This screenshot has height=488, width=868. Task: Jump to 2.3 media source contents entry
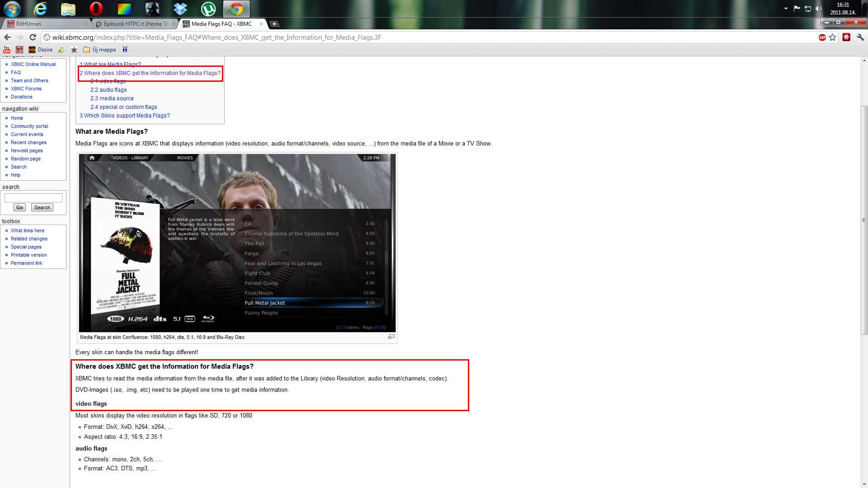(112, 99)
